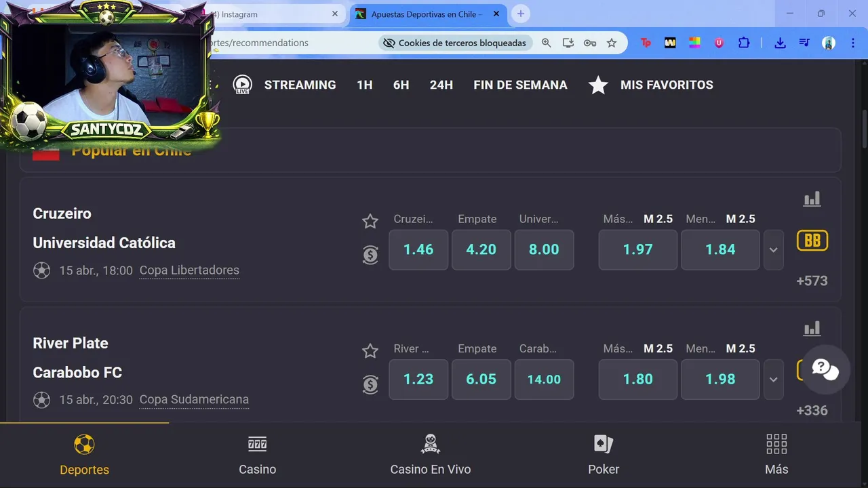Click the soccer ball icon beside 15 abr., 20:30
868x488 pixels.
click(x=41, y=400)
